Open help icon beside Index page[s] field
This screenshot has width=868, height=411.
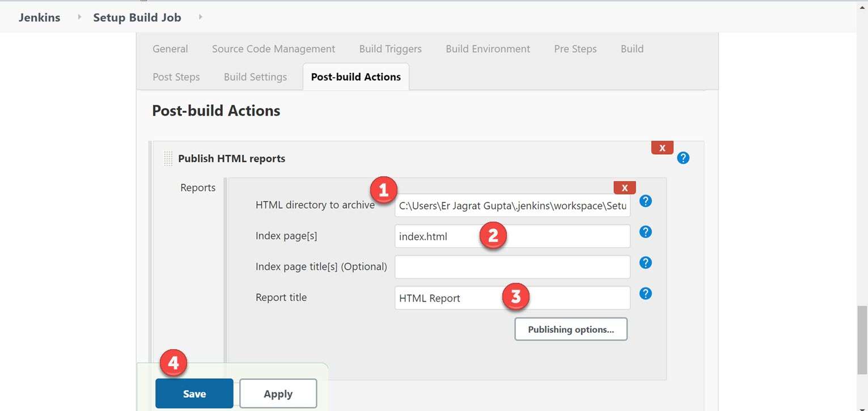pyautogui.click(x=645, y=232)
